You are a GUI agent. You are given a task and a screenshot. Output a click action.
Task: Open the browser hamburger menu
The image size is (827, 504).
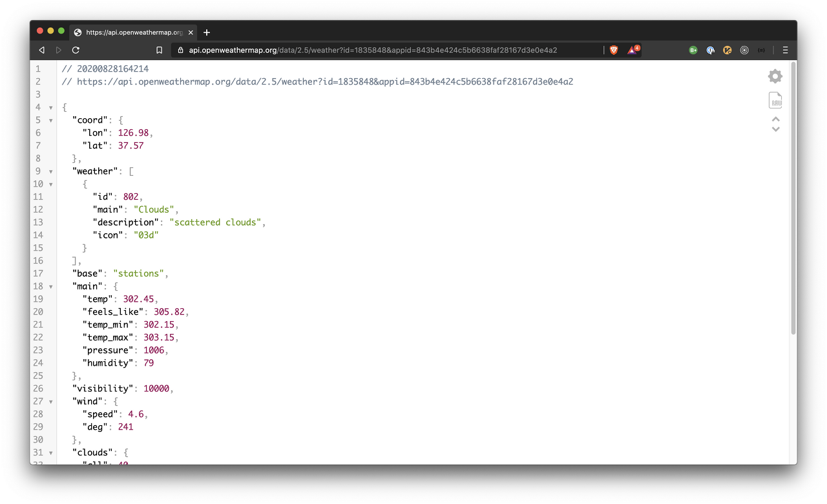(x=785, y=50)
